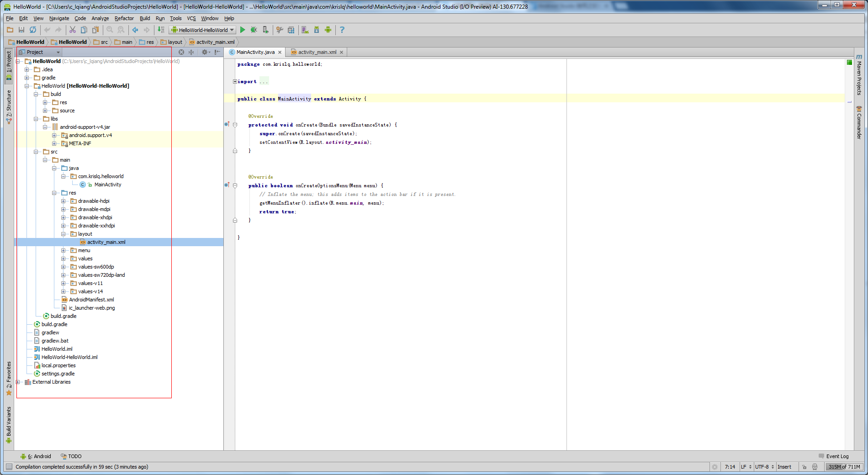
Task: Open Help via the question mark icon
Action: [342, 30]
